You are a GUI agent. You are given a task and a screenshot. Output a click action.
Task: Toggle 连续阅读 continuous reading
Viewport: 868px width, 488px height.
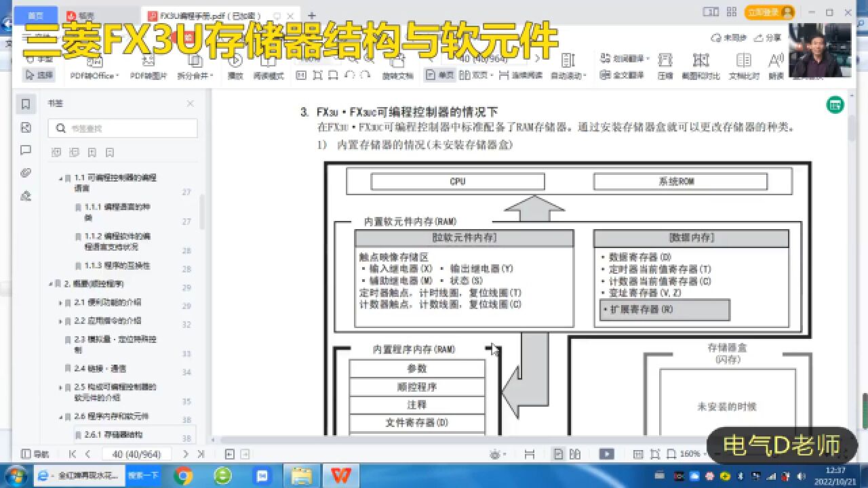tap(521, 75)
